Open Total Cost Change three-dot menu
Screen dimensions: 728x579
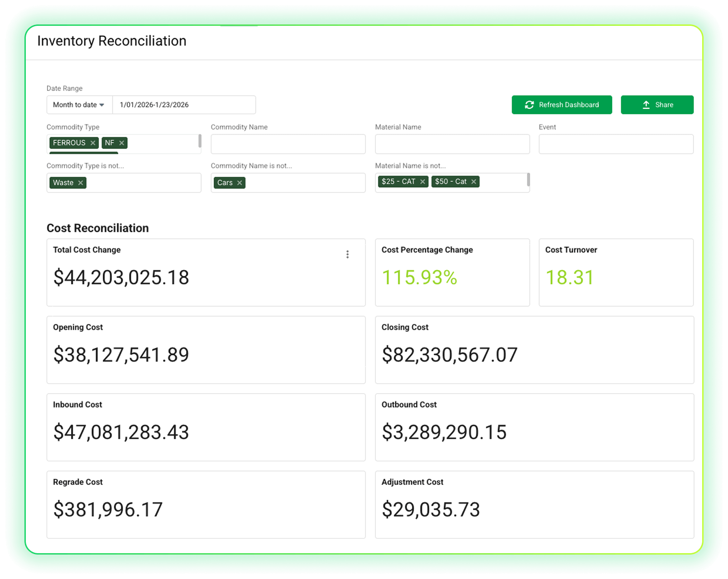[347, 255]
